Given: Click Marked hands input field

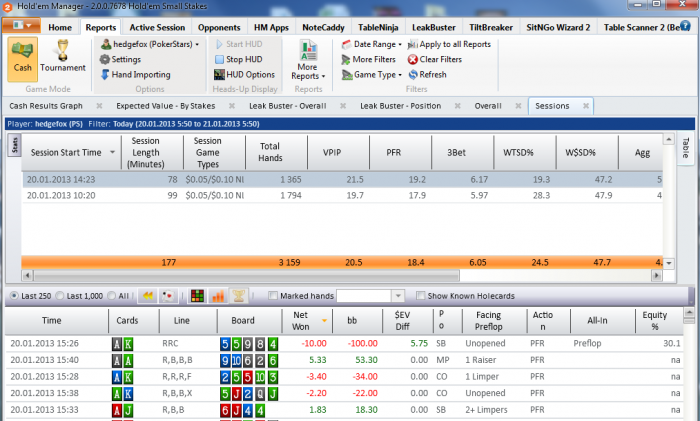Looking at the screenshot, I should point(363,296).
